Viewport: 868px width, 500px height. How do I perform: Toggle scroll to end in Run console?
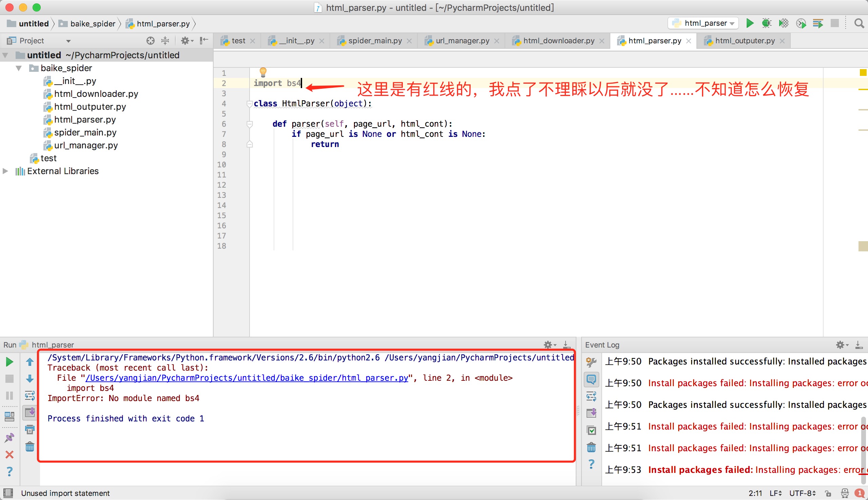(x=29, y=412)
